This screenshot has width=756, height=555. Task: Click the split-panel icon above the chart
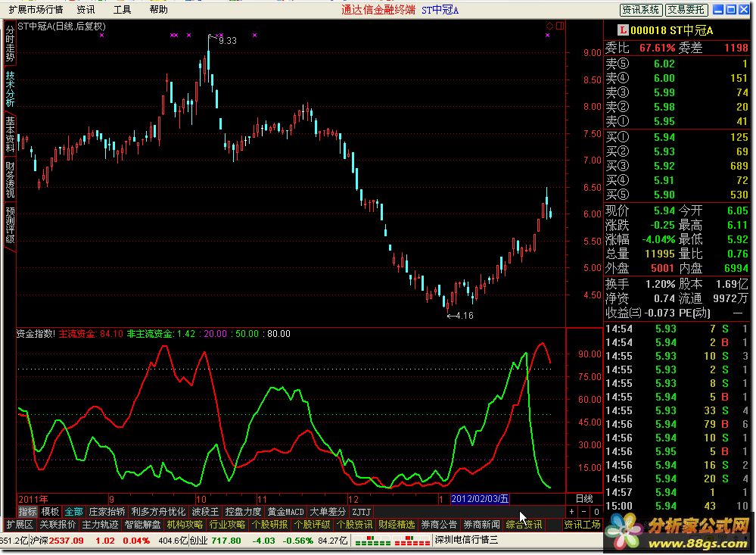[x=560, y=26]
